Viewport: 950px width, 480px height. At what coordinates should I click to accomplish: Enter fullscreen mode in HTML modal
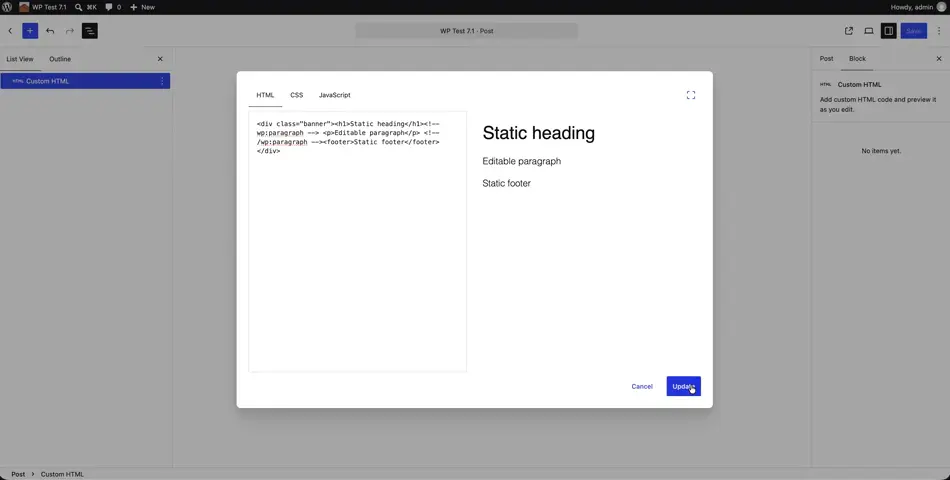[691, 95]
